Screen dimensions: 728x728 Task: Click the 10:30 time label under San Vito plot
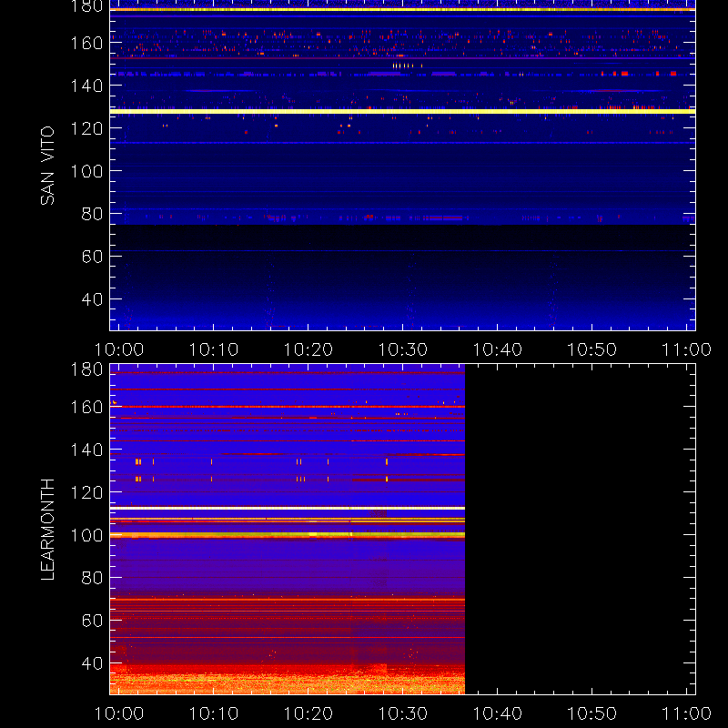pyautogui.click(x=403, y=349)
